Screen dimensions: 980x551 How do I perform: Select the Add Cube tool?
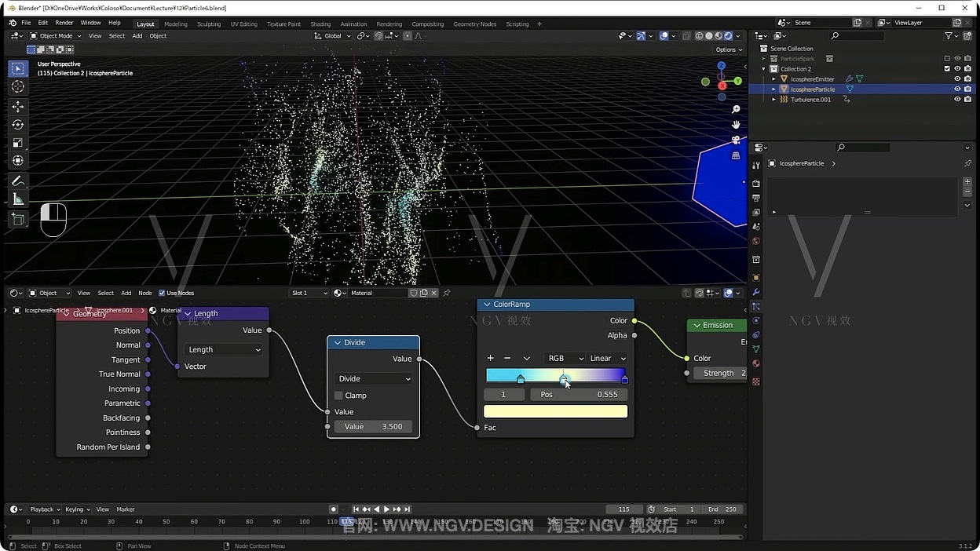click(18, 220)
